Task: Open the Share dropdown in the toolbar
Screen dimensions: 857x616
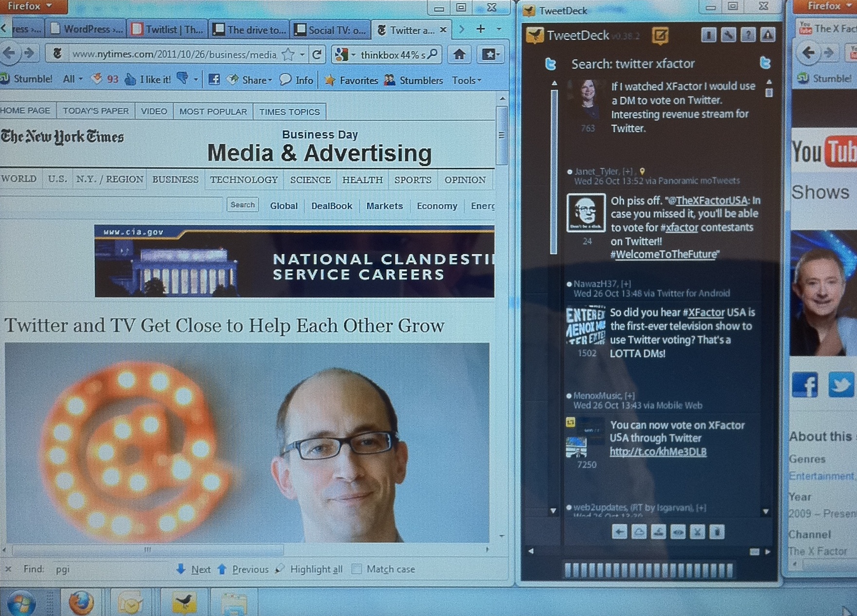Action: pos(250,80)
